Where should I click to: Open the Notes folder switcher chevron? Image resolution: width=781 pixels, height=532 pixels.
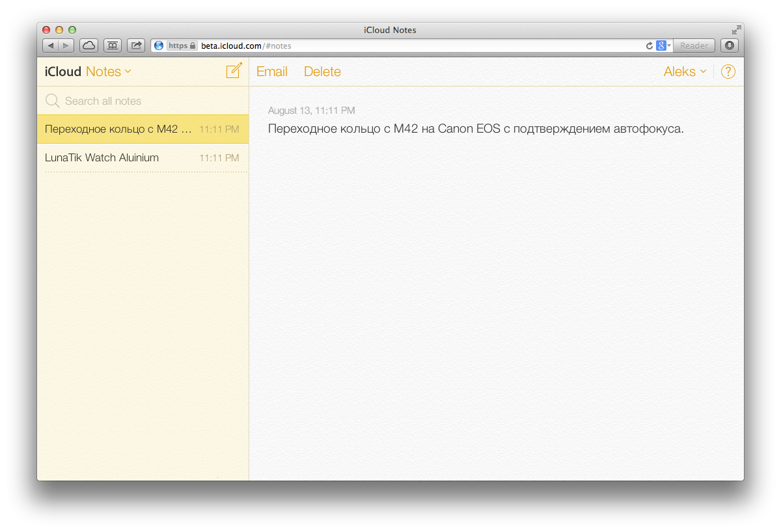pyautogui.click(x=128, y=72)
